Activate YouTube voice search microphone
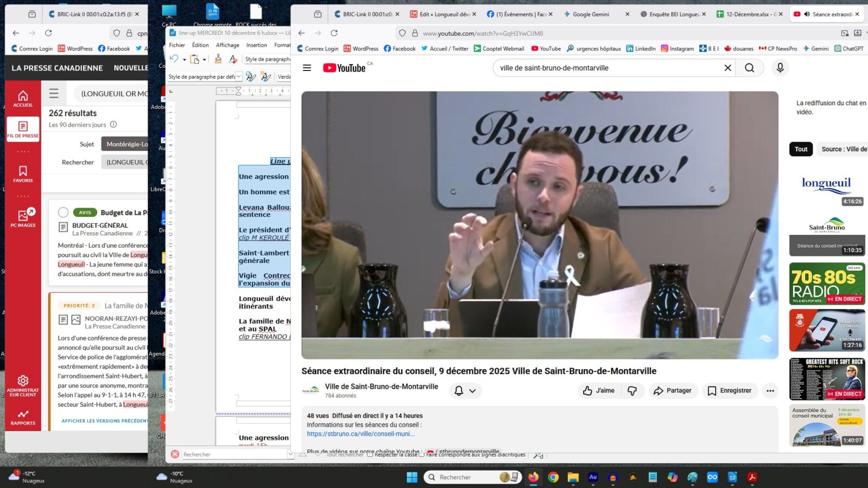The width and height of the screenshot is (868, 488). click(x=780, y=68)
